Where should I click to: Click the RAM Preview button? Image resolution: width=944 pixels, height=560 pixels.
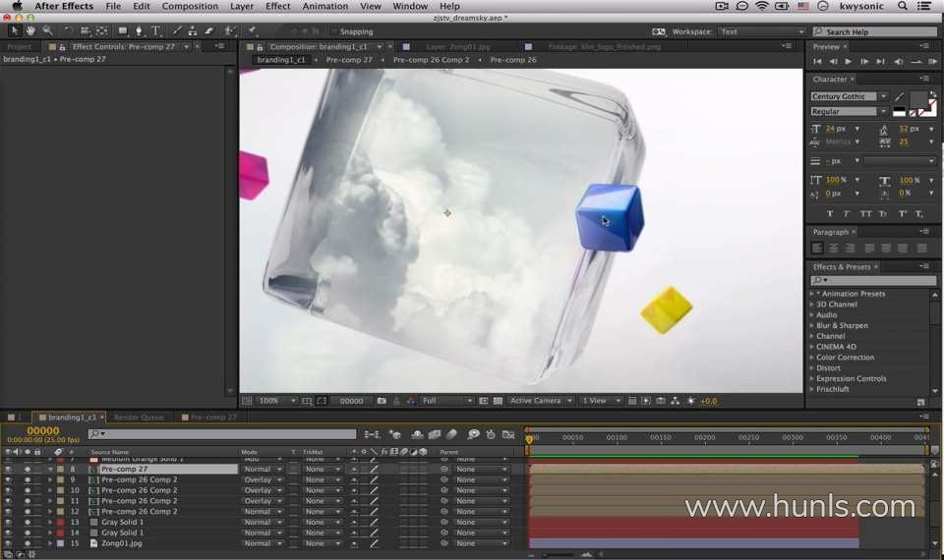click(x=932, y=61)
